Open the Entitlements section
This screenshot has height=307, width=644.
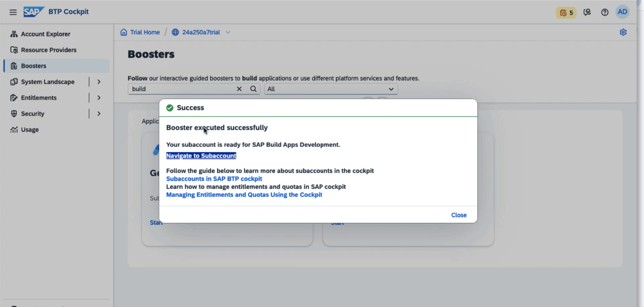click(x=39, y=98)
